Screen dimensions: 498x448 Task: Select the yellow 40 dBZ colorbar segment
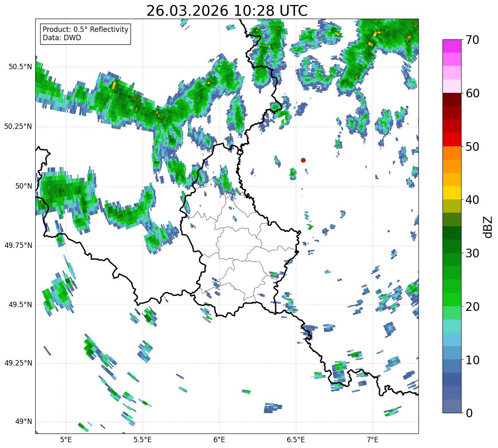(x=452, y=193)
